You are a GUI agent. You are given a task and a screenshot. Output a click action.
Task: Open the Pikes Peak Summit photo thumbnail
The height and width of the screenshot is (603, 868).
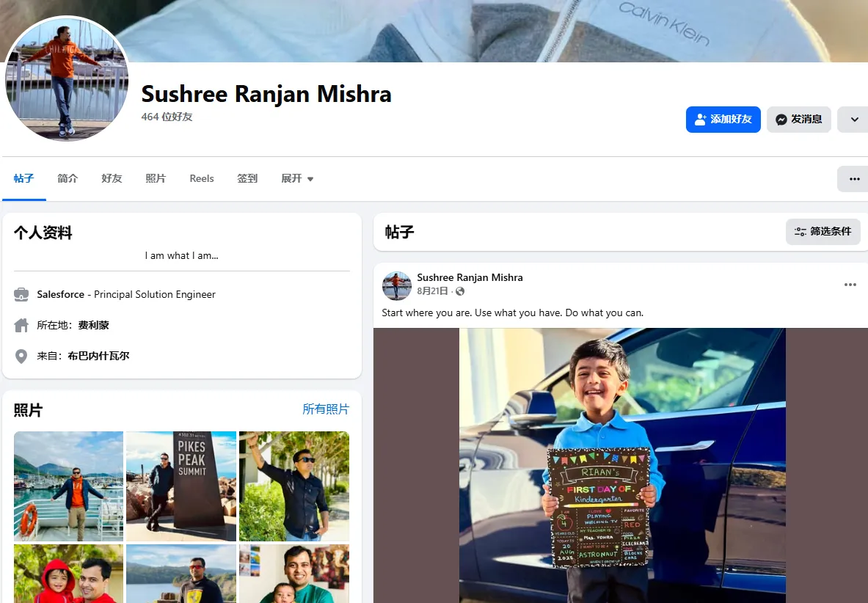[x=180, y=486]
